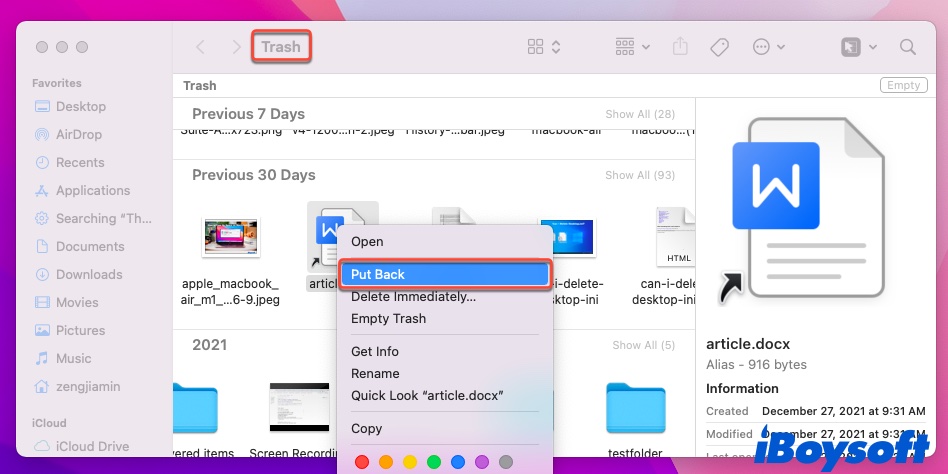Viewport: 948px width, 474px height.
Task: Open AirDrop in the sidebar
Action: 79,134
